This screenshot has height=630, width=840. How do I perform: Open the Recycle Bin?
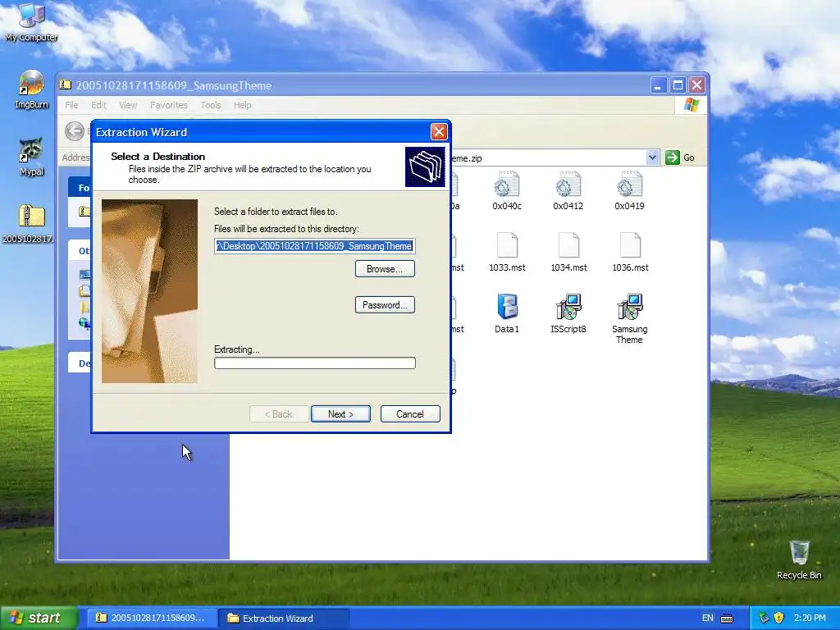[x=799, y=559]
